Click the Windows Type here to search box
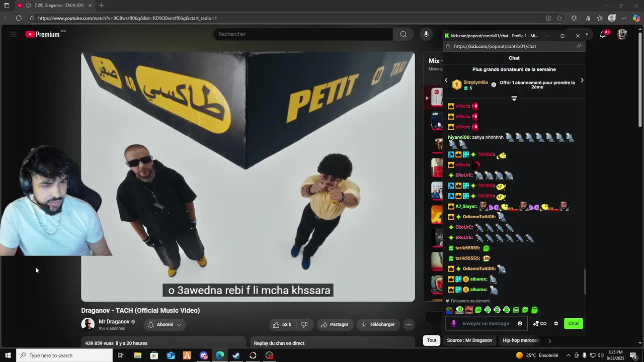The width and height of the screenshot is (644, 362). click(64, 355)
